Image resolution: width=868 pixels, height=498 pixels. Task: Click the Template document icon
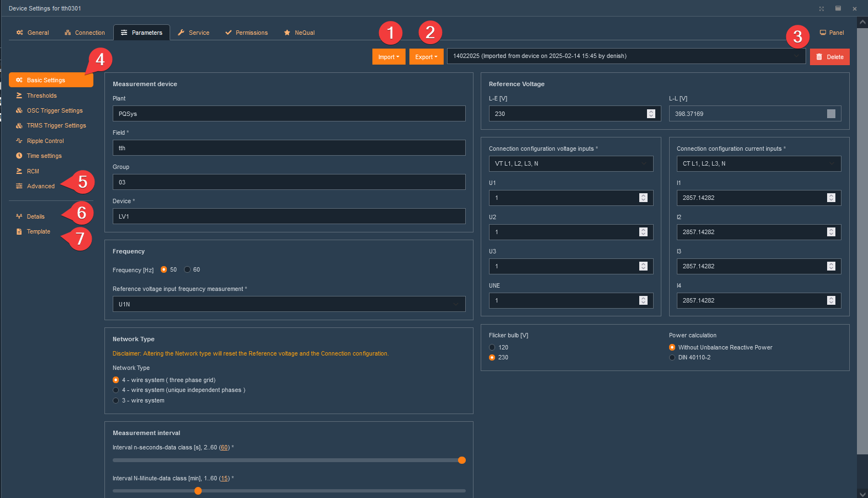click(x=19, y=231)
